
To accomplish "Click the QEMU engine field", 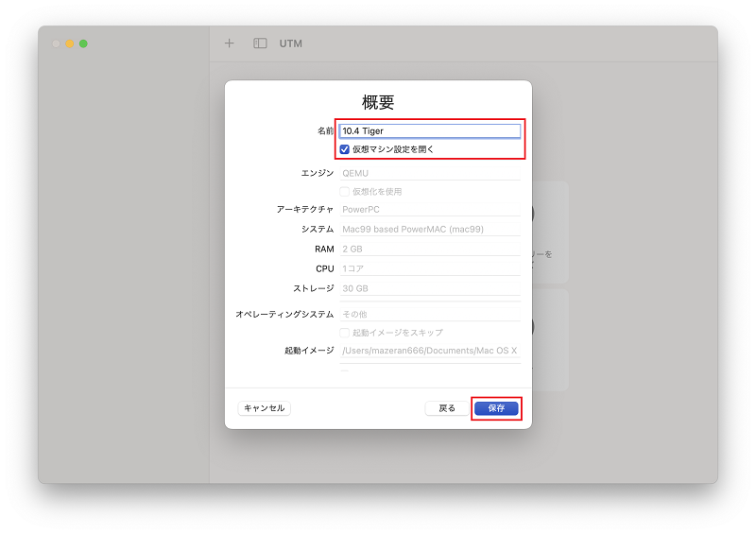I will [430, 173].
